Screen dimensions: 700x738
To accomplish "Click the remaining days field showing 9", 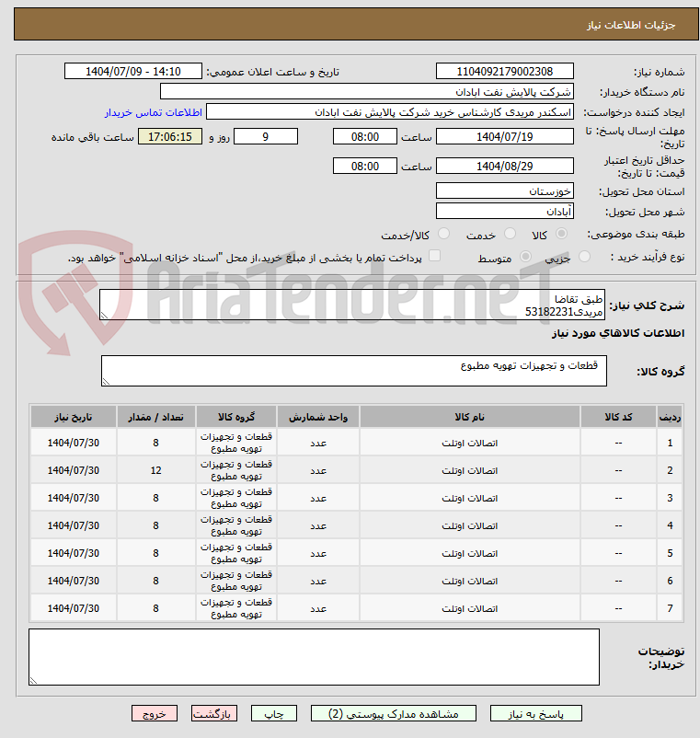I will point(266,136).
